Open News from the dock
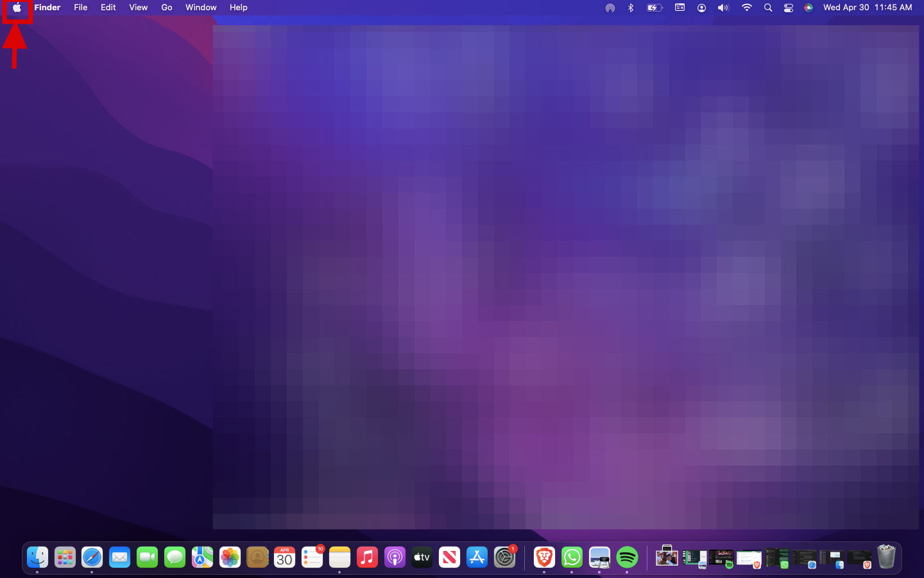This screenshot has width=924, height=578. 449,557
